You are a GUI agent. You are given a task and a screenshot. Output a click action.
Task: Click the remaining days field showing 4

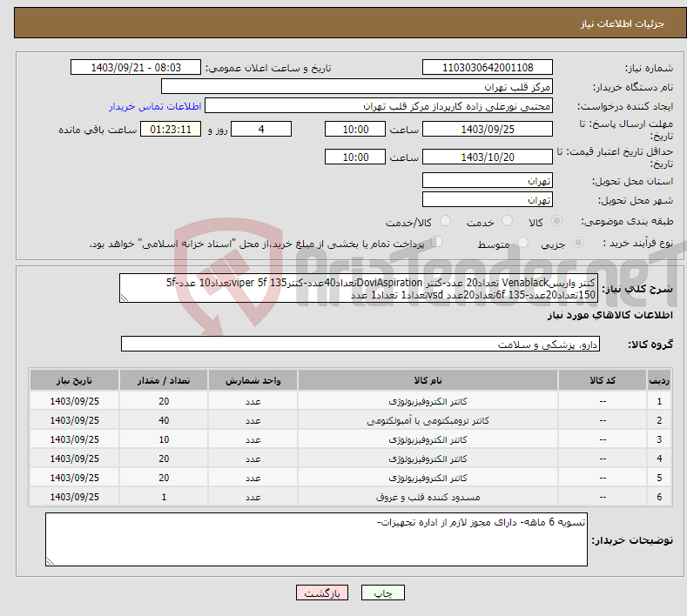[261, 129]
